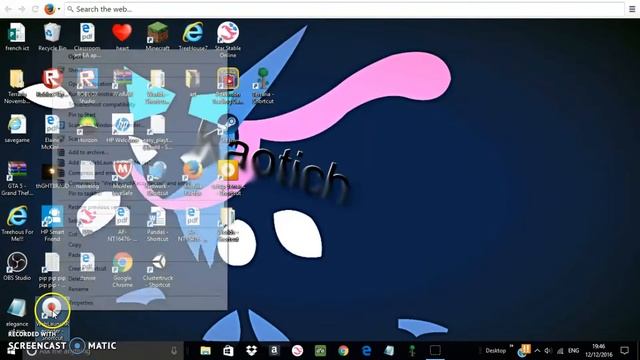The width and height of the screenshot is (640, 360).
Task: Open the Action Center notifications icon
Action: (624, 351)
